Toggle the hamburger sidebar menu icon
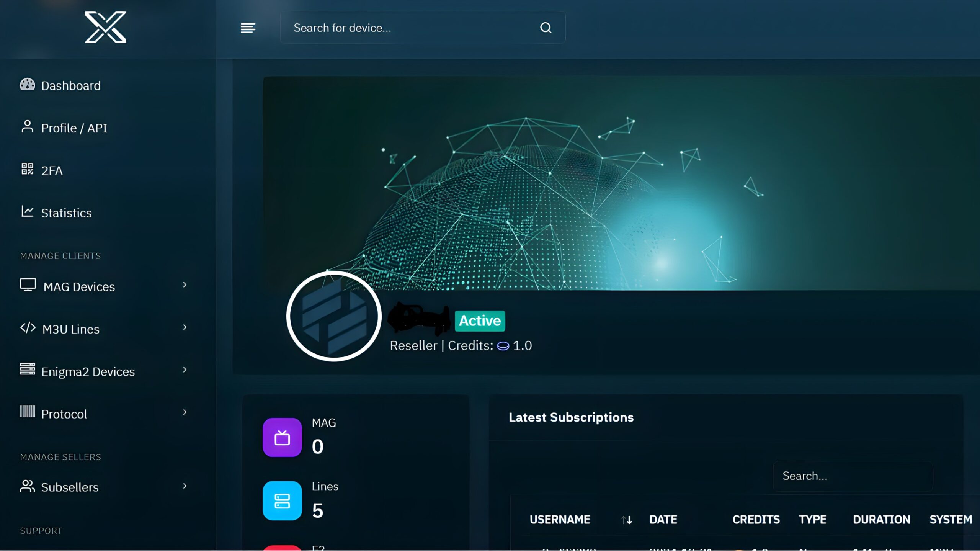 (x=248, y=28)
